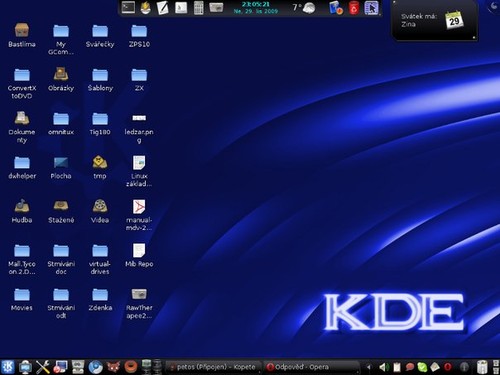Open the omnitux folder
The width and height of the screenshot is (500, 375).
pos(61,123)
